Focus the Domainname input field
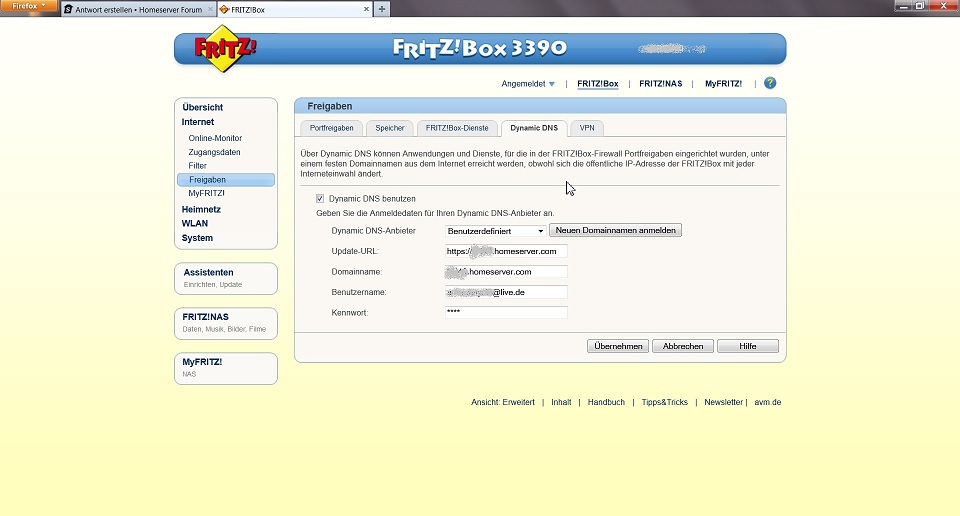Image resolution: width=960 pixels, height=516 pixels. [x=506, y=272]
